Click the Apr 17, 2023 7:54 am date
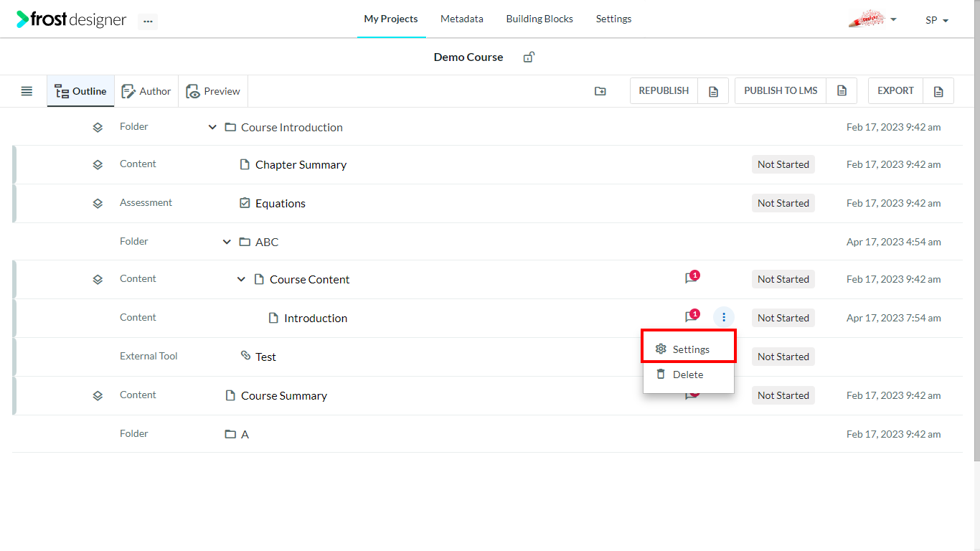The width and height of the screenshot is (980, 551). coord(894,318)
